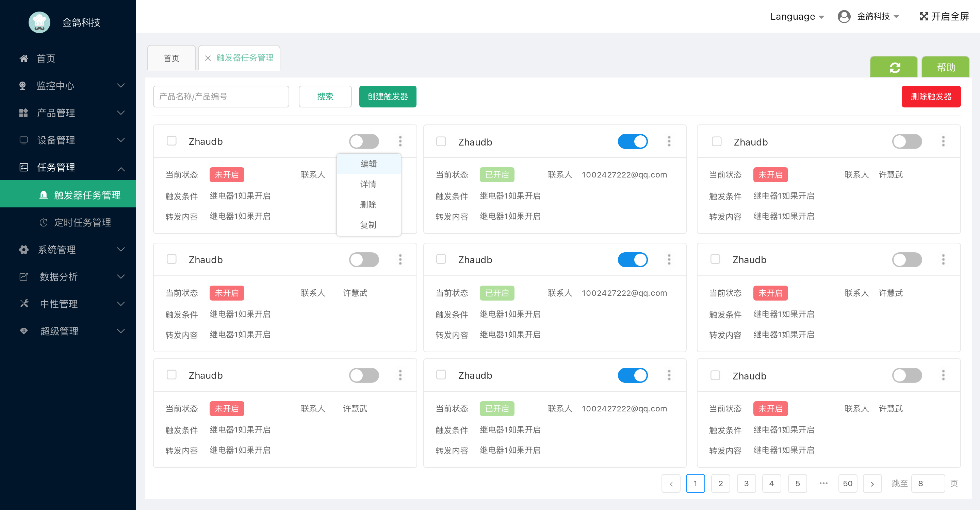This screenshot has width=980, height=510.
Task: Click the home icon beside 首页
Action: click(23, 58)
